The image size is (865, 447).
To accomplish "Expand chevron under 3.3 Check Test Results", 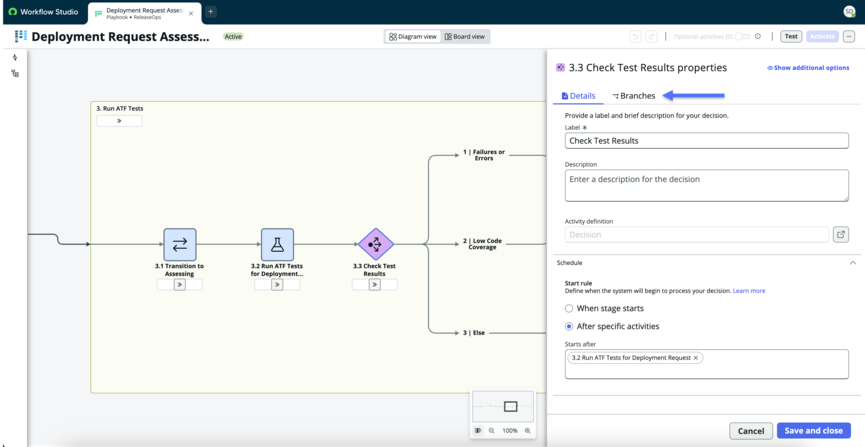I will pos(375,285).
